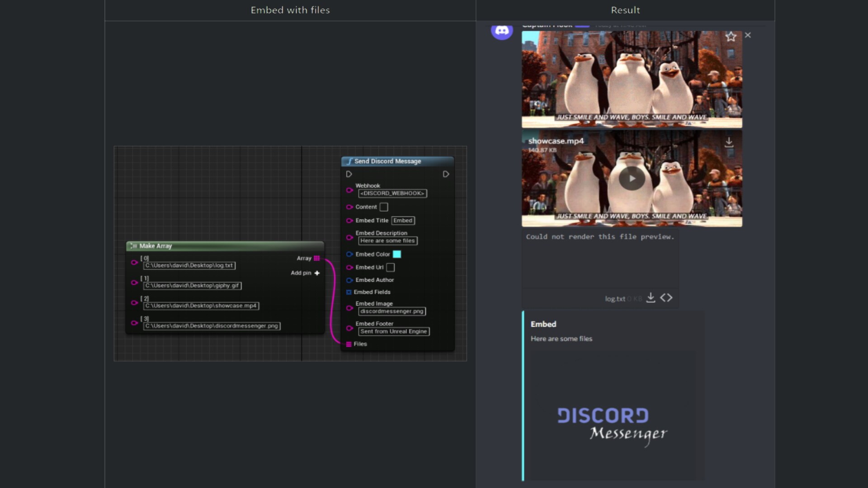Image resolution: width=868 pixels, height=488 pixels.
Task: Click the Webhook input pin
Action: [x=349, y=190]
